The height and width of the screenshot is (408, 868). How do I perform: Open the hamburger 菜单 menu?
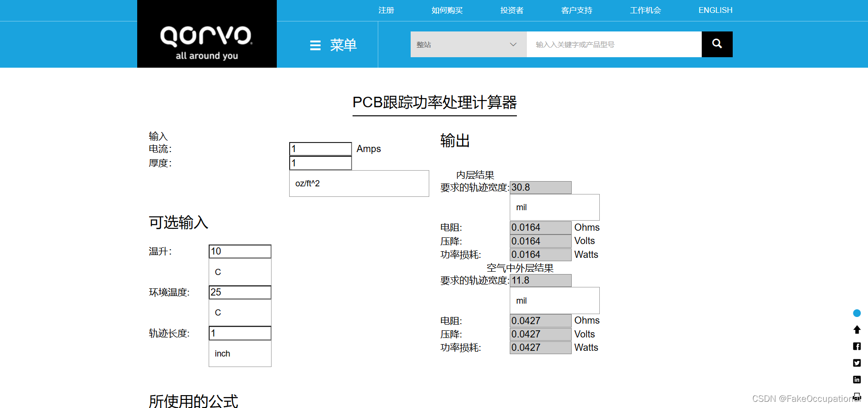pos(333,45)
